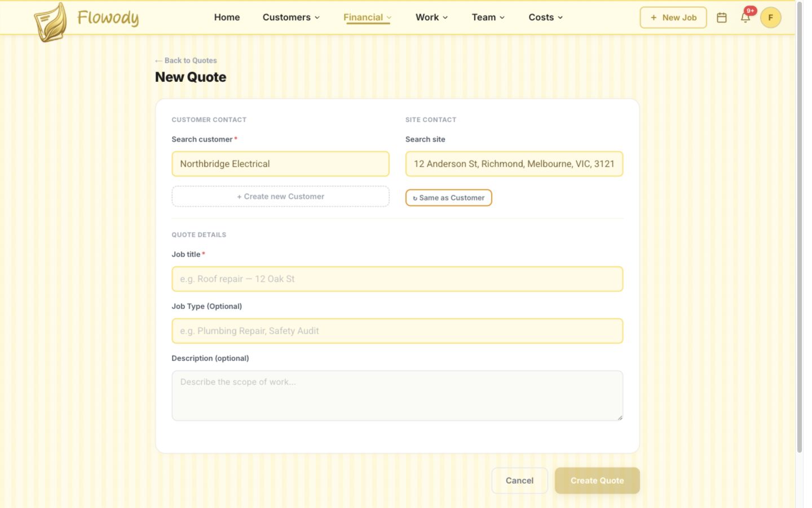Expand the Financial dropdown menu
The height and width of the screenshot is (508, 812).
(x=367, y=17)
